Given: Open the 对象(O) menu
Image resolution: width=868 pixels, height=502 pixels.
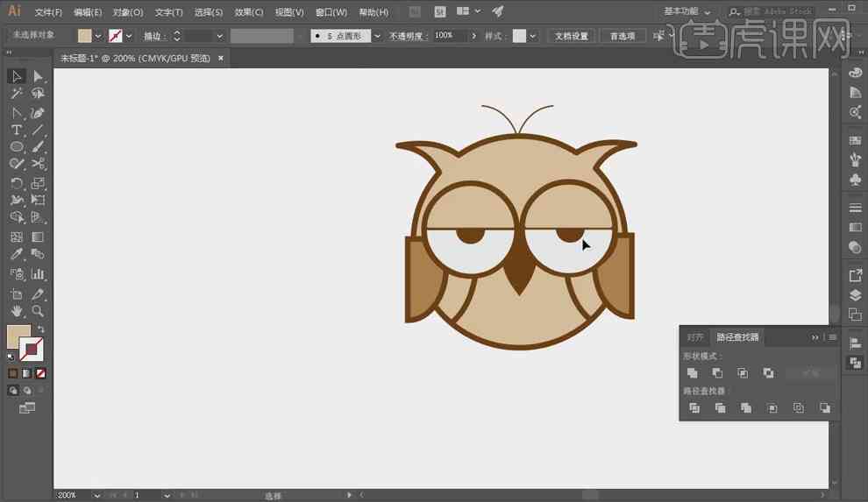Looking at the screenshot, I should pos(128,11).
